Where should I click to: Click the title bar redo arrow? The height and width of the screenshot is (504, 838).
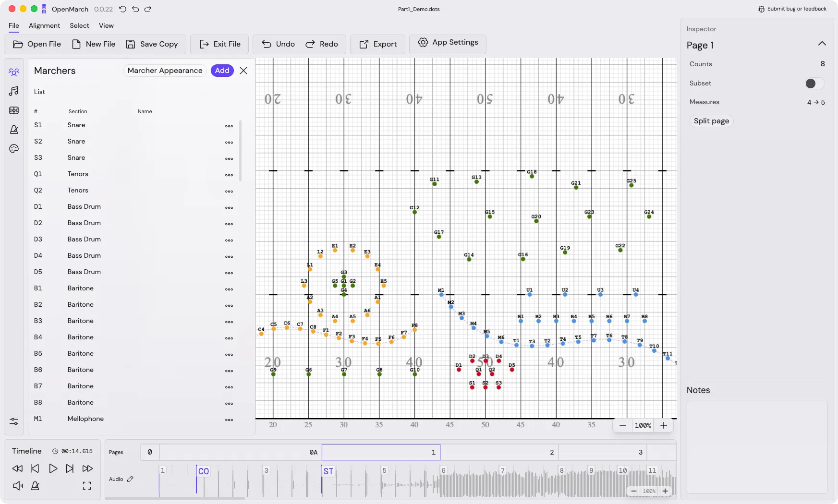(x=148, y=9)
